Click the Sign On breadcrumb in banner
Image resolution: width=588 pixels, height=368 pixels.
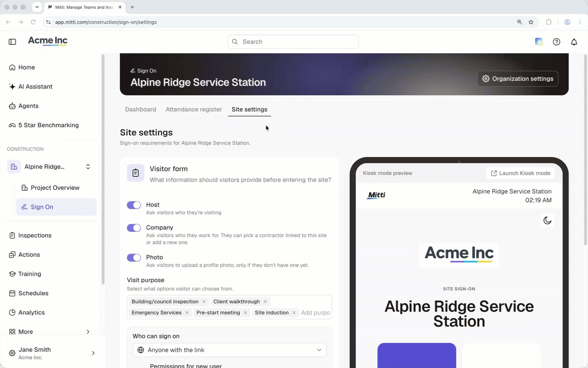point(143,71)
